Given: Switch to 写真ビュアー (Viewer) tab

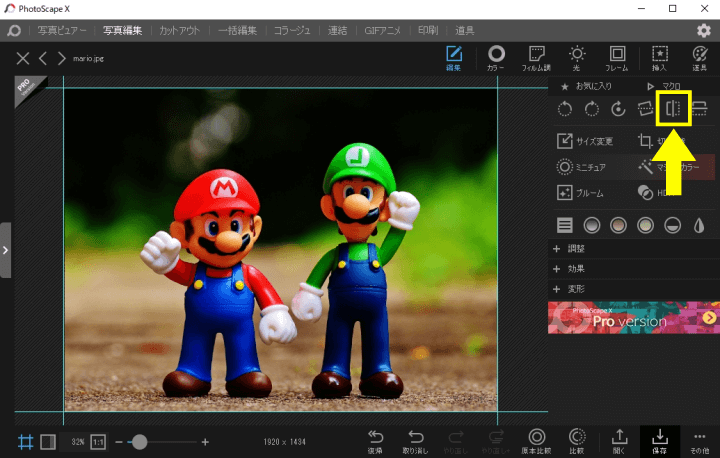Looking at the screenshot, I should coord(62,31).
